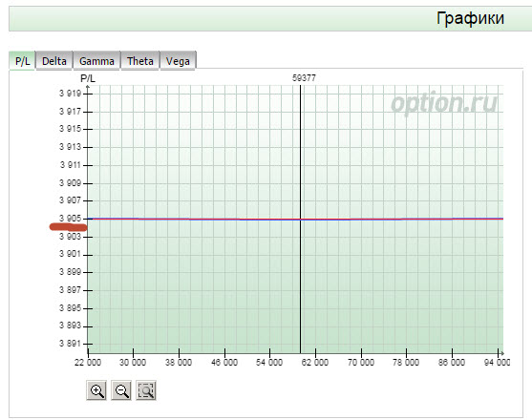Click the P/L axis title

pos(88,78)
